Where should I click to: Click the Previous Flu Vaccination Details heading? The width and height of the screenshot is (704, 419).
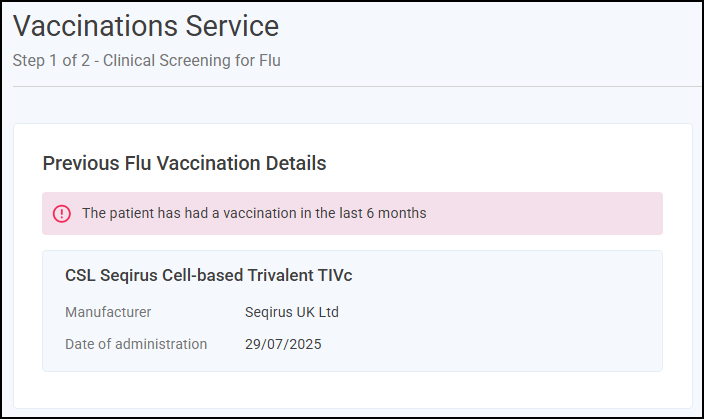point(184,163)
